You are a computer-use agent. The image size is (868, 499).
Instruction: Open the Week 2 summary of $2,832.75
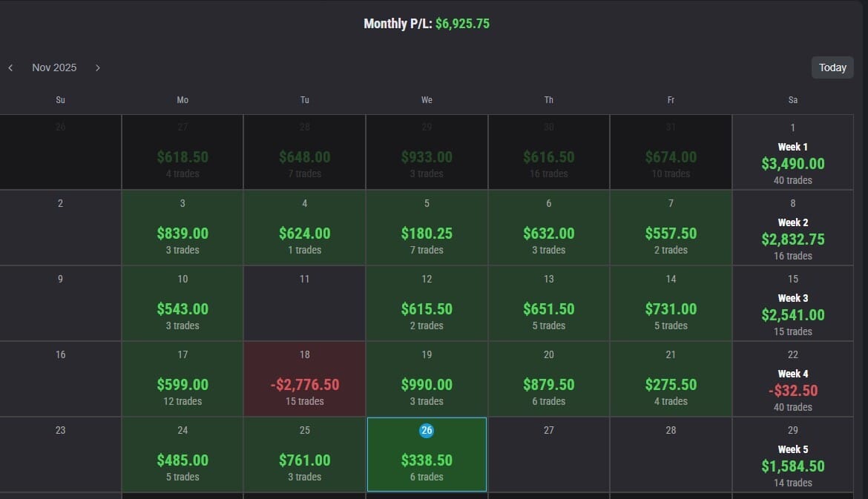pyautogui.click(x=792, y=228)
